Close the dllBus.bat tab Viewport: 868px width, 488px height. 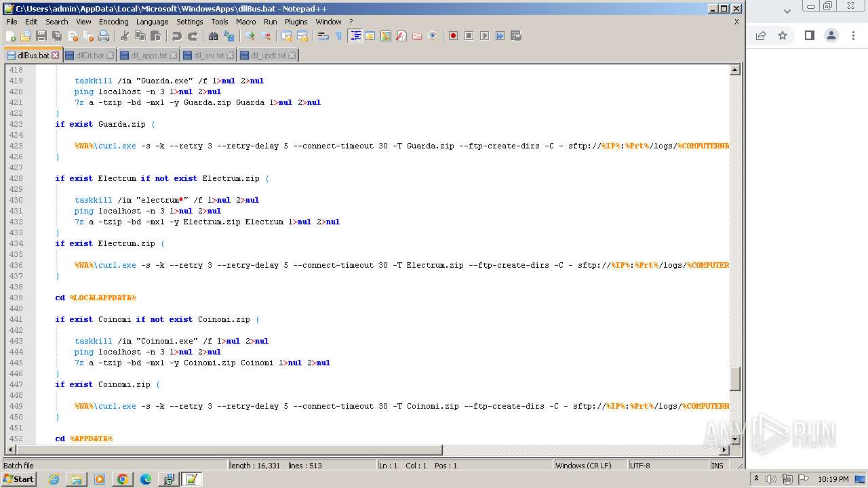point(56,56)
